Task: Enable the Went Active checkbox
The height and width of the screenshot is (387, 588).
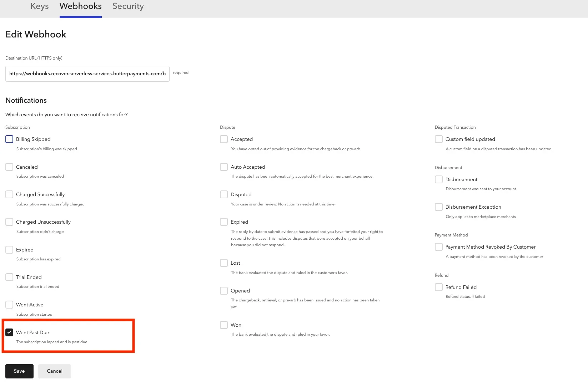Action: (x=9, y=305)
